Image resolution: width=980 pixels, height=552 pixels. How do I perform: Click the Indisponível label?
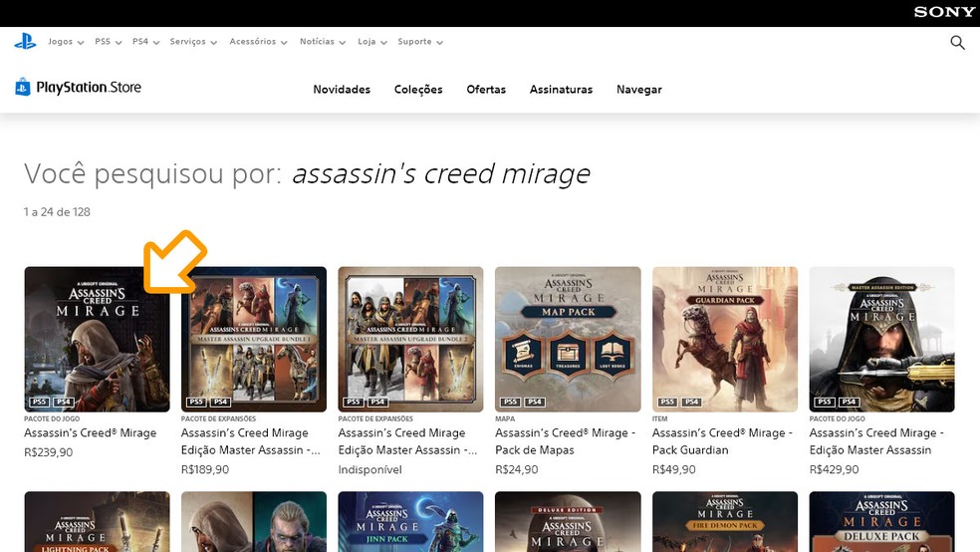pyautogui.click(x=370, y=469)
